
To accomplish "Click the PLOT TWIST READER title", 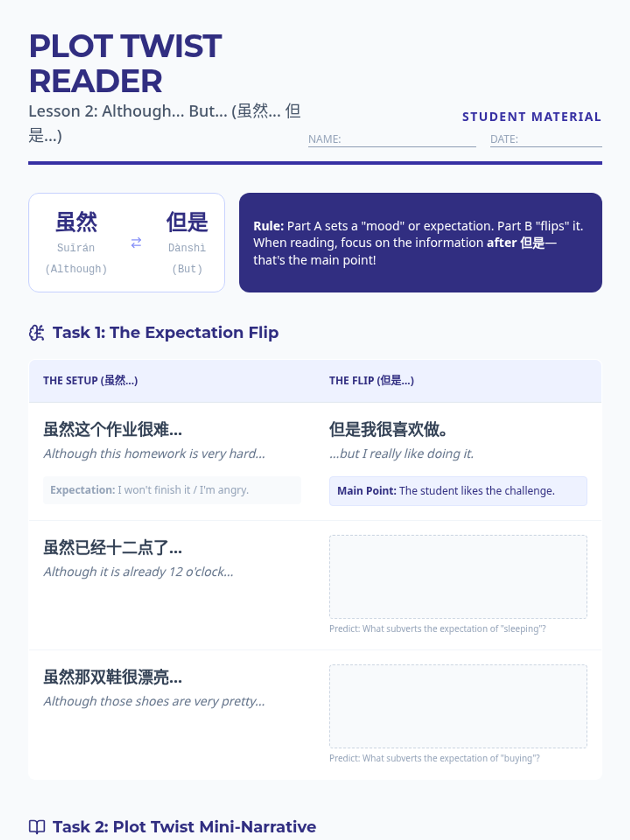I will [x=125, y=63].
